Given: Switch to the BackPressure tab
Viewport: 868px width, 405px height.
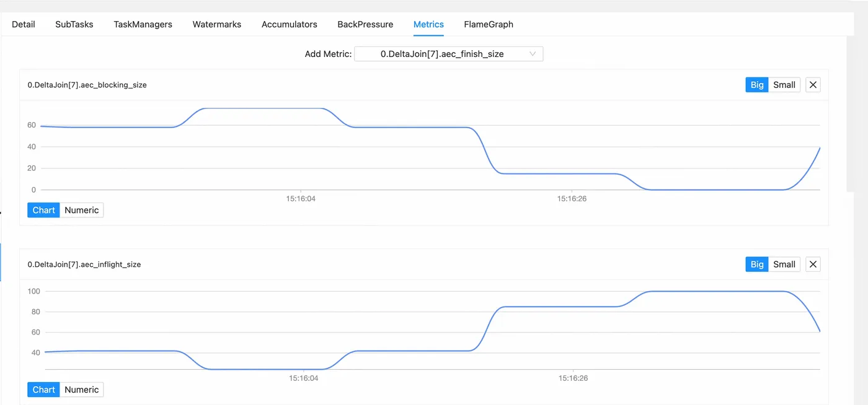Looking at the screenshot, I should click(365, 24).
